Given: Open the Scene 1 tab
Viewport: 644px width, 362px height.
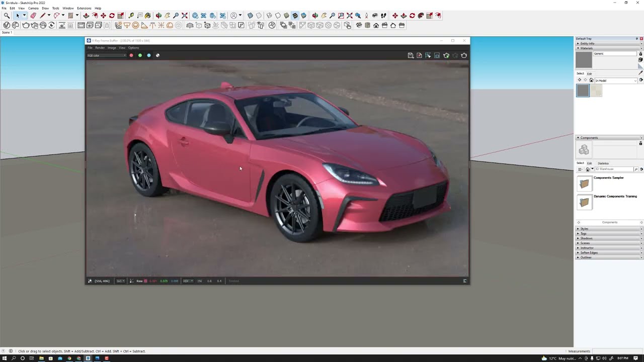Looking at the screenshot, I should [x=7, y=33].
